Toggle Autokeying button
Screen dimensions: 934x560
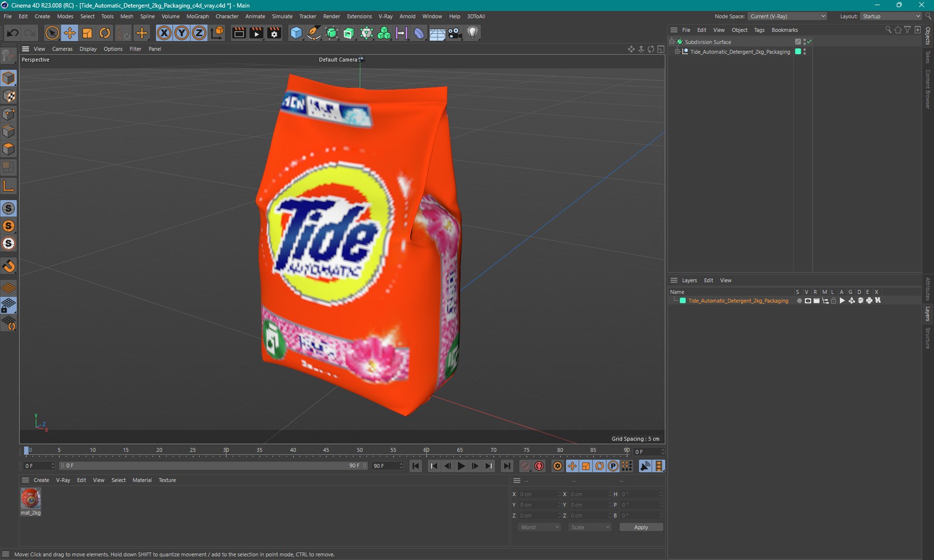click(x=540, y=466)
